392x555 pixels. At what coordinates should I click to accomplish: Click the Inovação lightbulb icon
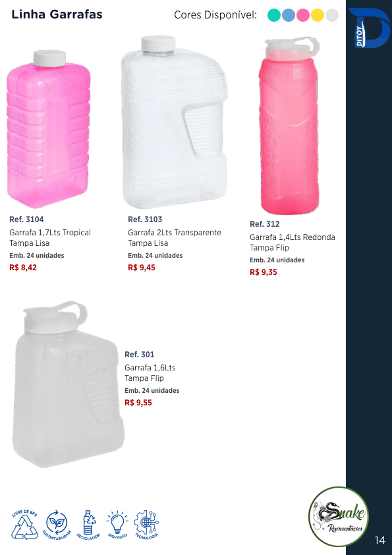pos(117,525)
